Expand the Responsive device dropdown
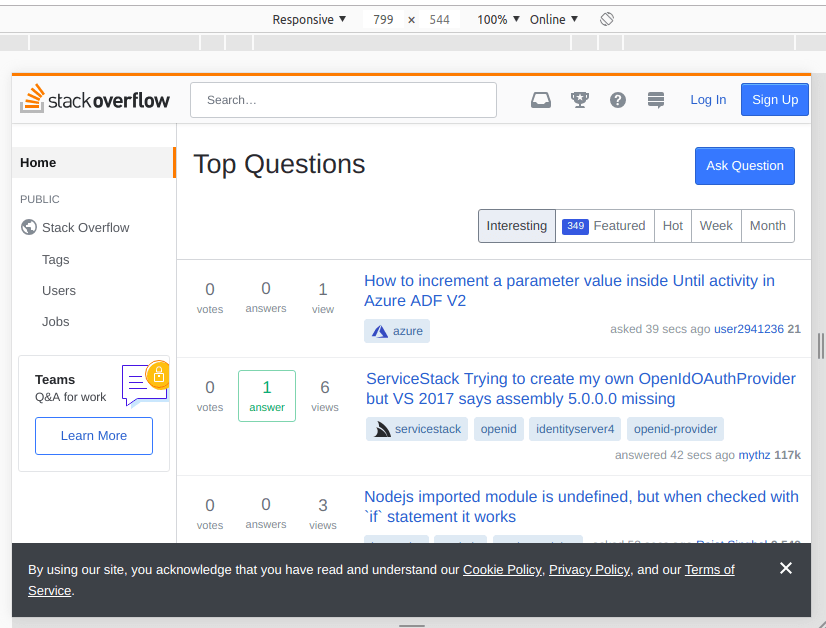This screenshot has height=628, width=826. click(x=309, y=19)
